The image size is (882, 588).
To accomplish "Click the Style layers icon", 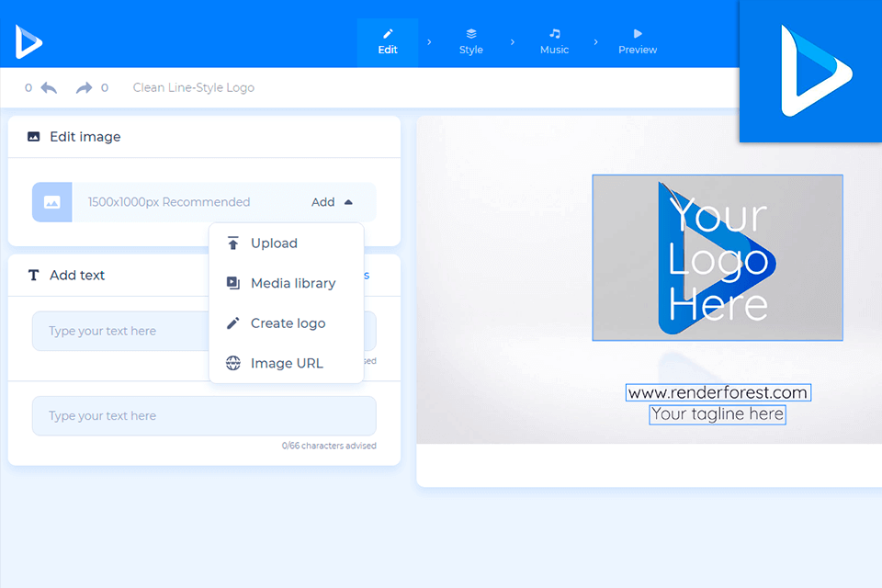I will tap(471, 34).
